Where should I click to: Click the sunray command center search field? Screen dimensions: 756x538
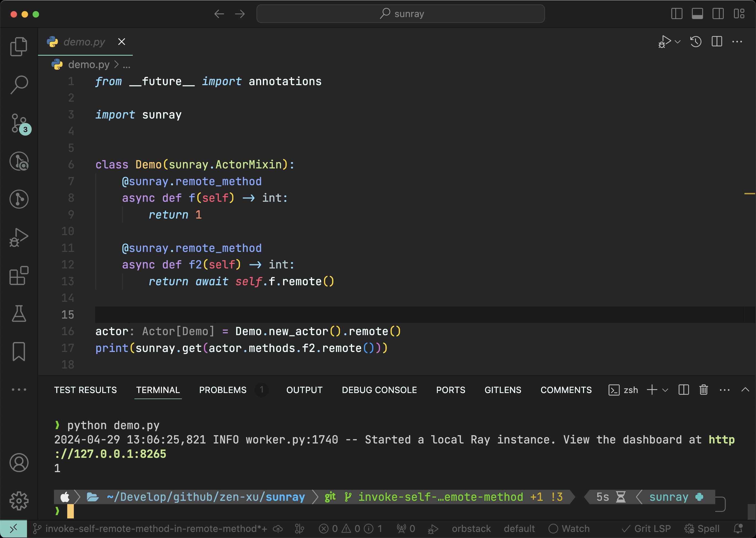pyautogui.click(x=400, y=14)
